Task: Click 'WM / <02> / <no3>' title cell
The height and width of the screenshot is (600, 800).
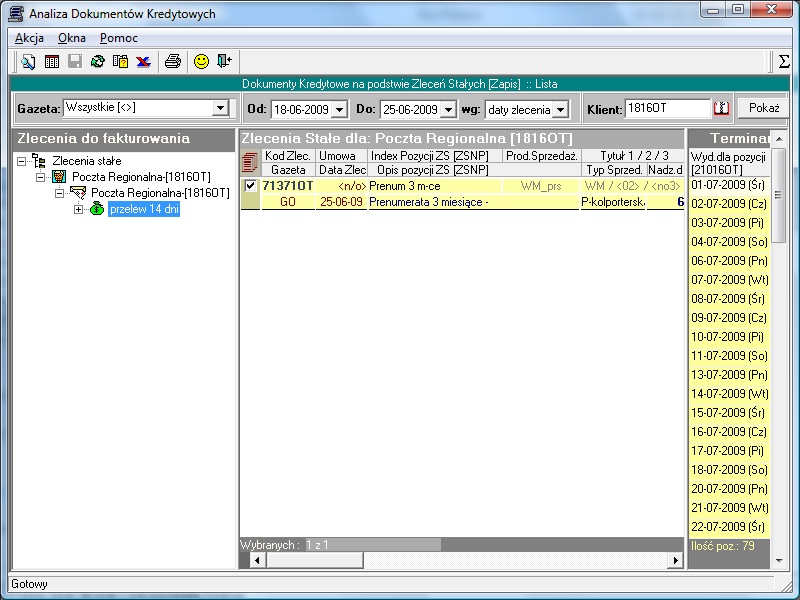Action: click(x=633, y=186)
